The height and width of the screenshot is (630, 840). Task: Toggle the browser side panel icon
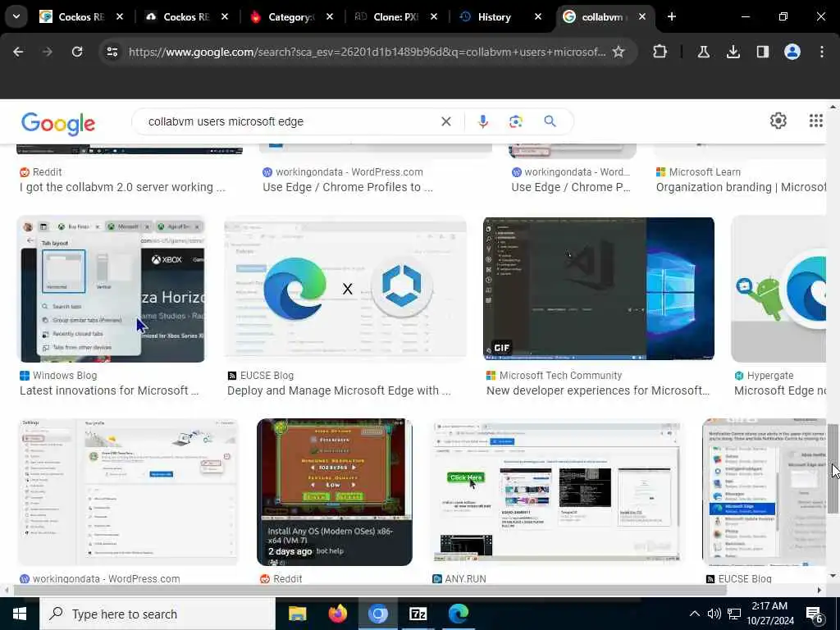[x=762, y=52]
